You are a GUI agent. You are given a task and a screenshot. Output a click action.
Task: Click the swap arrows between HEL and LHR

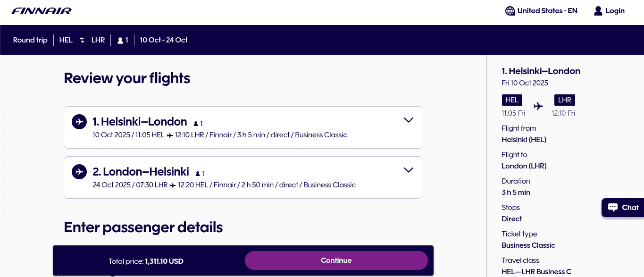82,40
